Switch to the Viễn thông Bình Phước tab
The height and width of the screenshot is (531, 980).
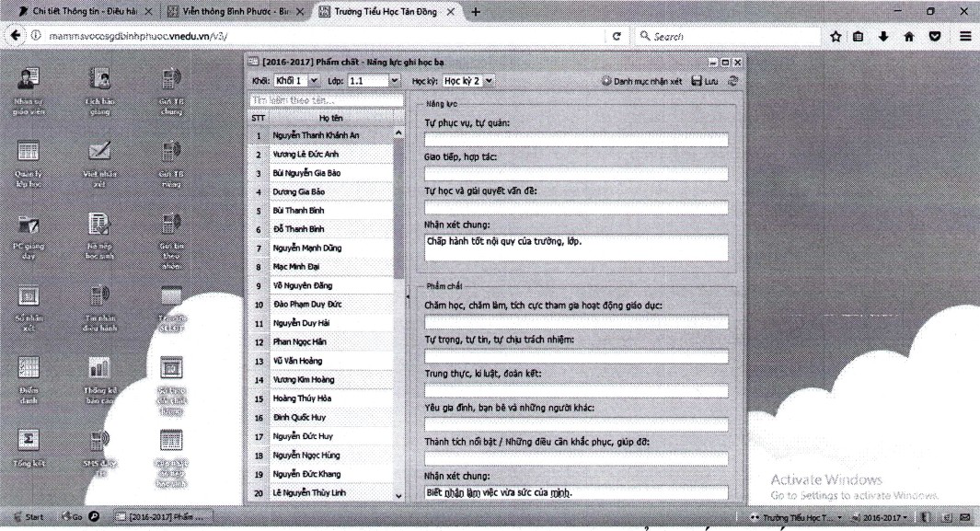click(x=235, y=11)
